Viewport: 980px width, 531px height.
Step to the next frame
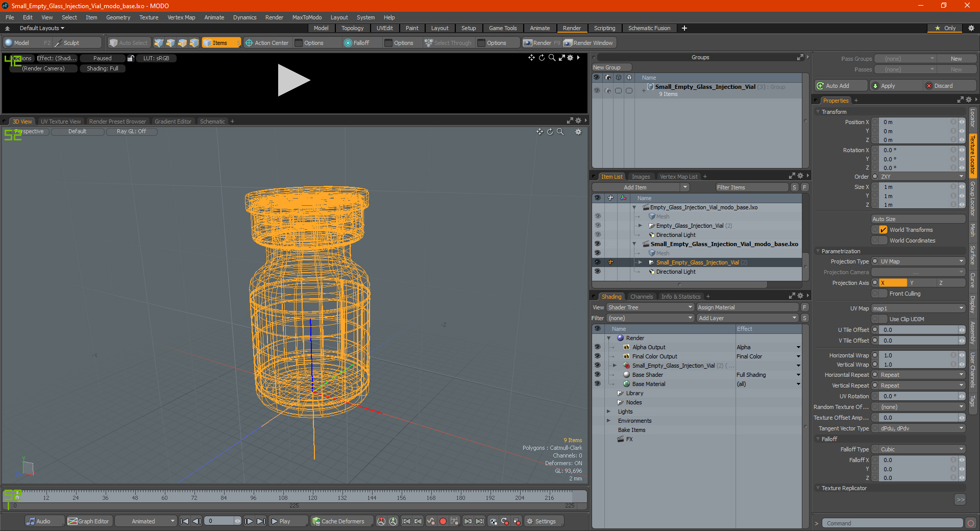(249, 521)
